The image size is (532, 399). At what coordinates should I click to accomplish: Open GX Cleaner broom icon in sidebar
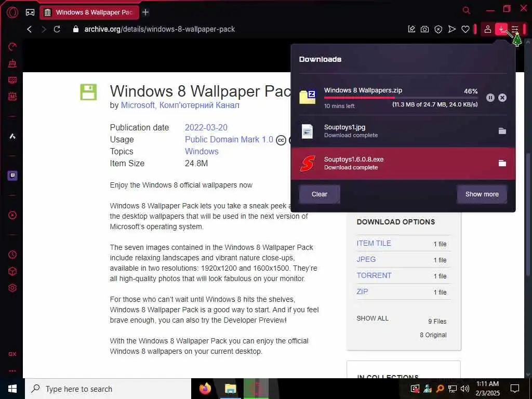point(12,63)
